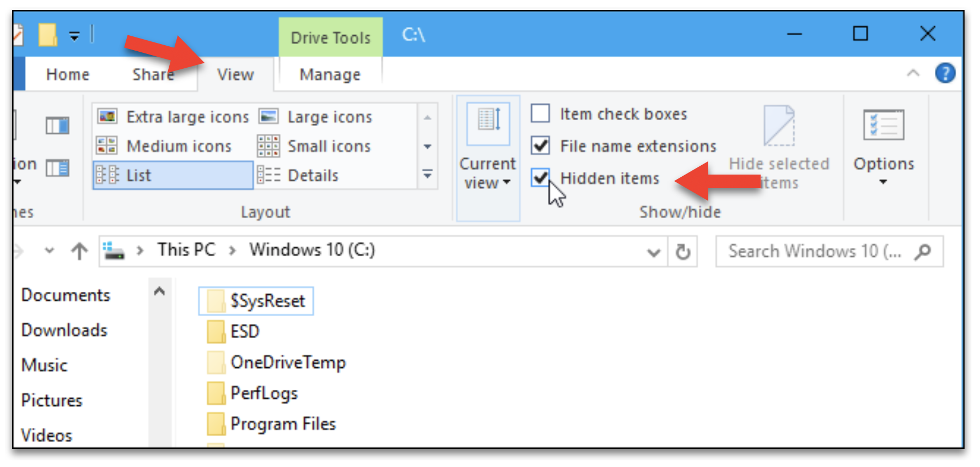Open Downloads in the navigation pane

click(x=64, y=330)
